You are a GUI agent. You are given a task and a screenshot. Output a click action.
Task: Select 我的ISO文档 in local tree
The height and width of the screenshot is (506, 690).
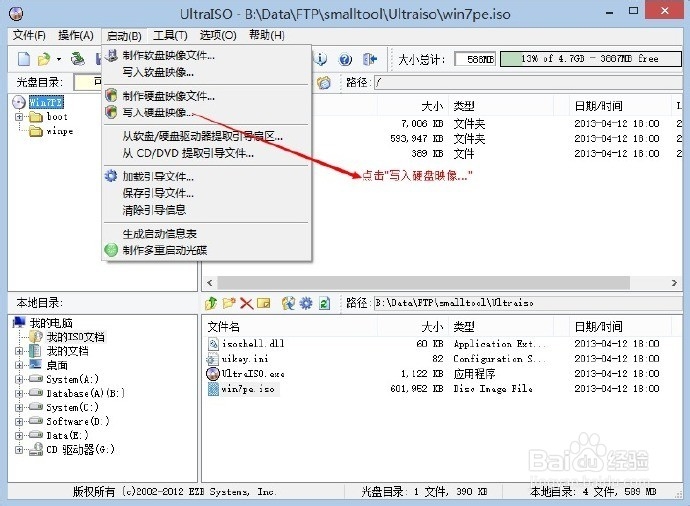click(x=76, y=337)
